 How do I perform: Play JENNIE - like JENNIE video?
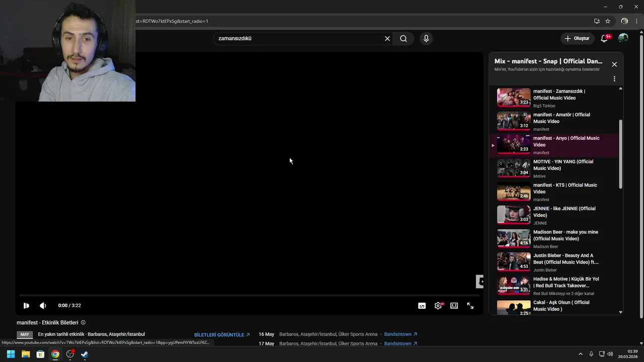(x=554, y=216)
